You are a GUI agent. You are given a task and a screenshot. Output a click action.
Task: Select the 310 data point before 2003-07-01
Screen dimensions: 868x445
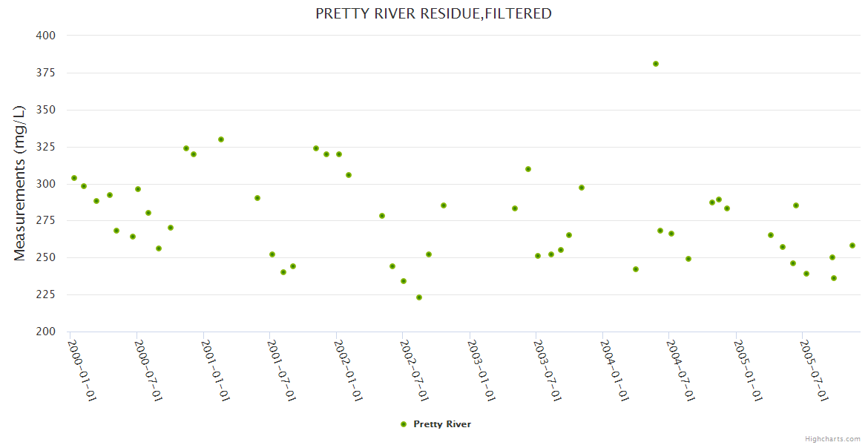point(528,169)
